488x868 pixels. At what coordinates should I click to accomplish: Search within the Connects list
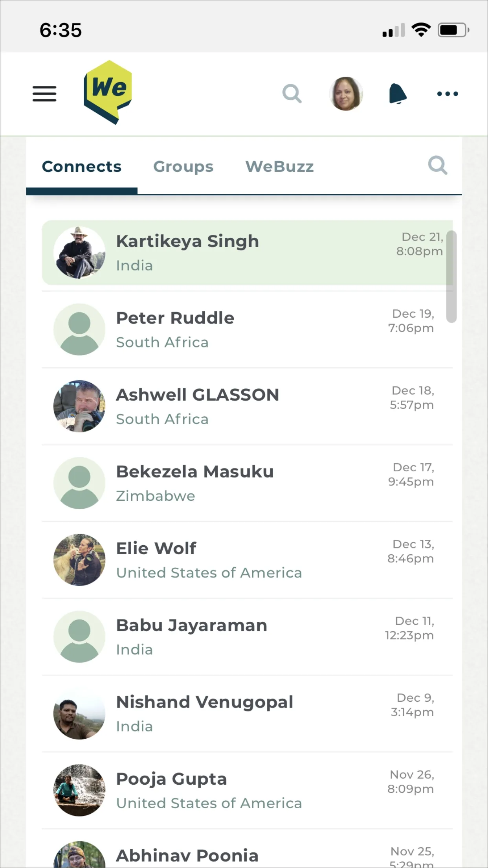[438, 166]
